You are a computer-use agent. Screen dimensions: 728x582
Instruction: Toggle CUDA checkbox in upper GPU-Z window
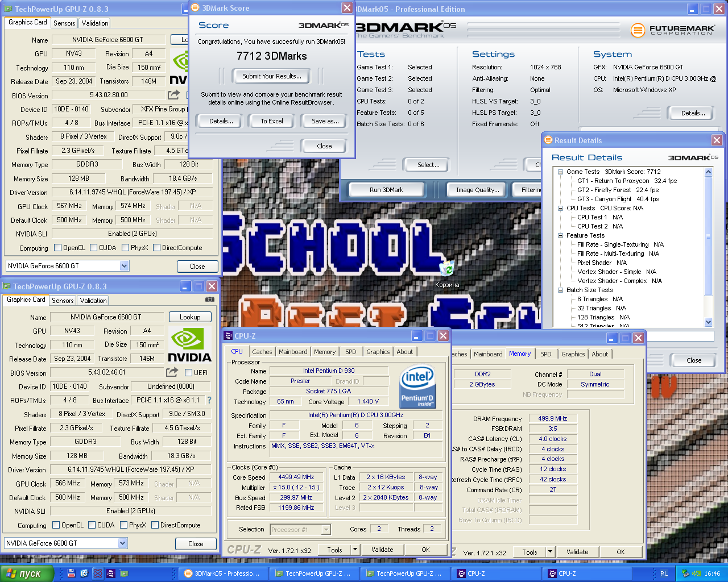click(93, 248)
